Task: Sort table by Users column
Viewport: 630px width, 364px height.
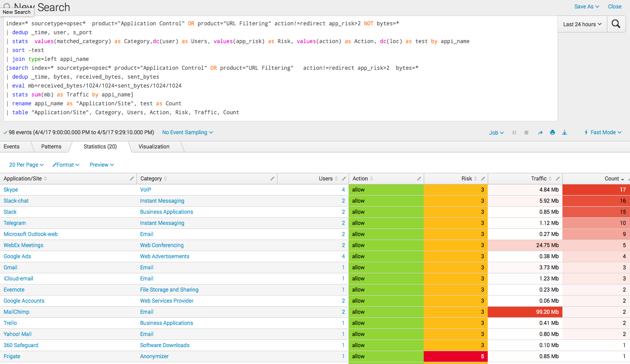Action: click(x=328, y=179)
